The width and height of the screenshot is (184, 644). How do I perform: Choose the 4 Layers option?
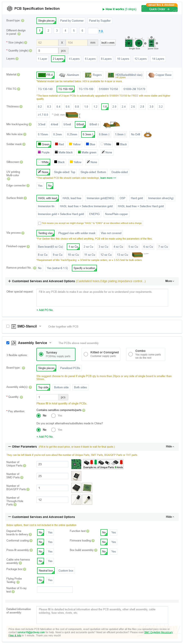[74, 59]
